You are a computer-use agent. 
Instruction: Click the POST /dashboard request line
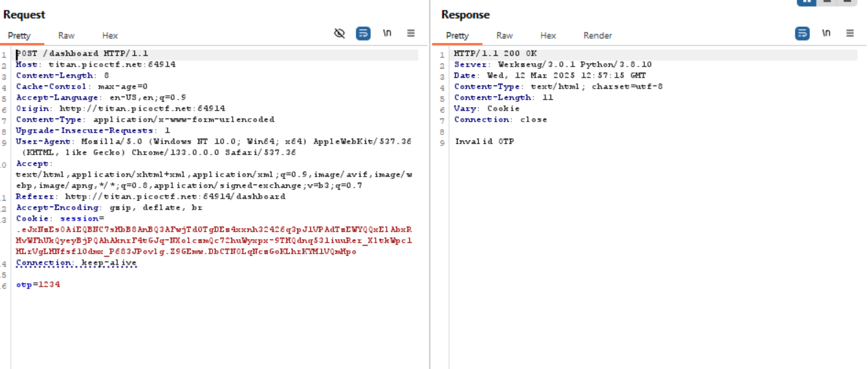point(82,54)
